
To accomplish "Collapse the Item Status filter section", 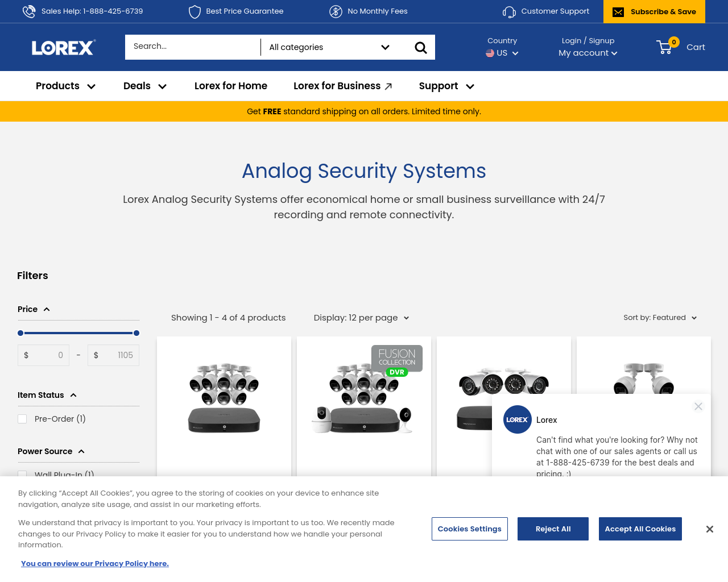I will coord(47,395).
